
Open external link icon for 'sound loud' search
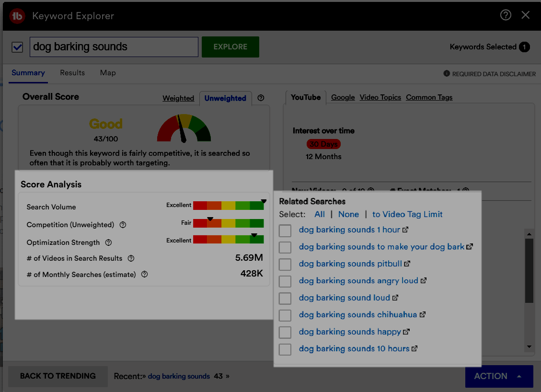(x=395, y=298)
